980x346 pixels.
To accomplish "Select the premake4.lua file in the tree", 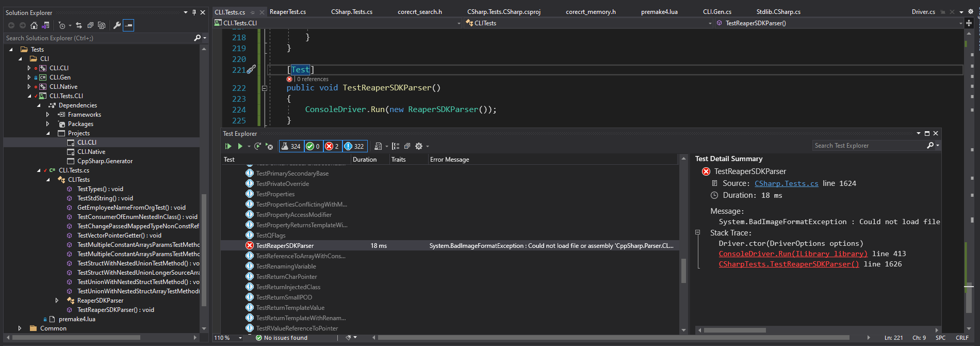I will pyautogui.click(x=77, y=319).
